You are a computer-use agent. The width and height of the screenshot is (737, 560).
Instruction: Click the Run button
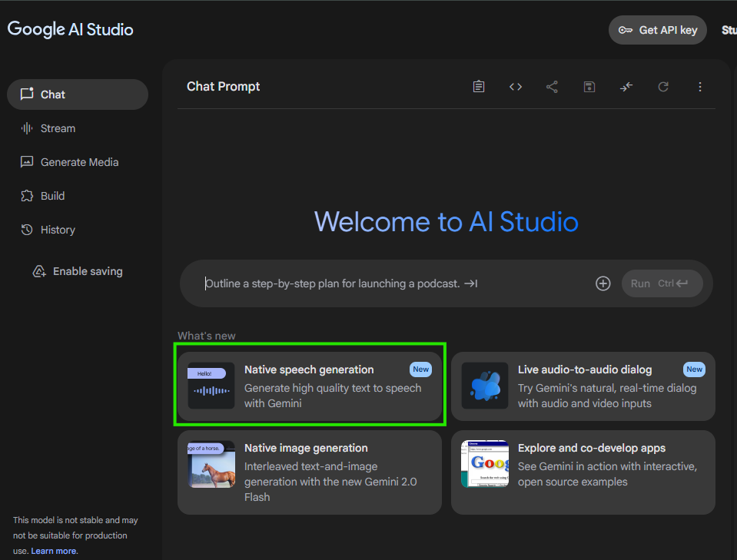(662, 283)
